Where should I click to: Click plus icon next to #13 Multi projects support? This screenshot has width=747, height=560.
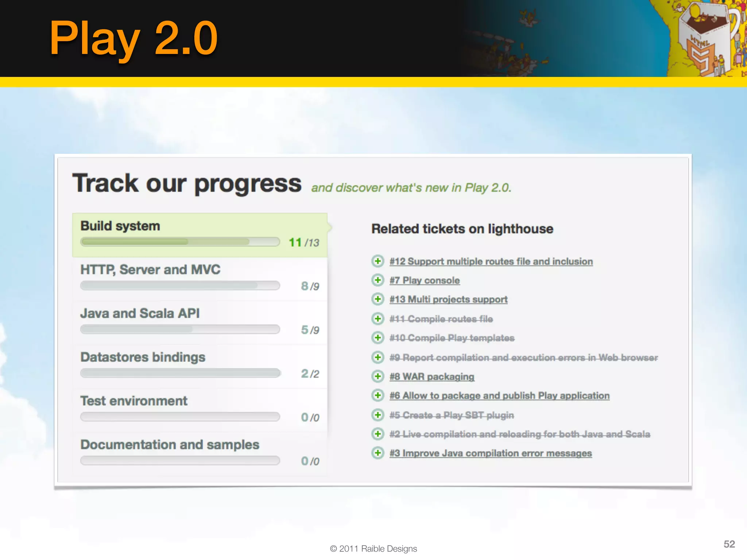tap(378, 299)
